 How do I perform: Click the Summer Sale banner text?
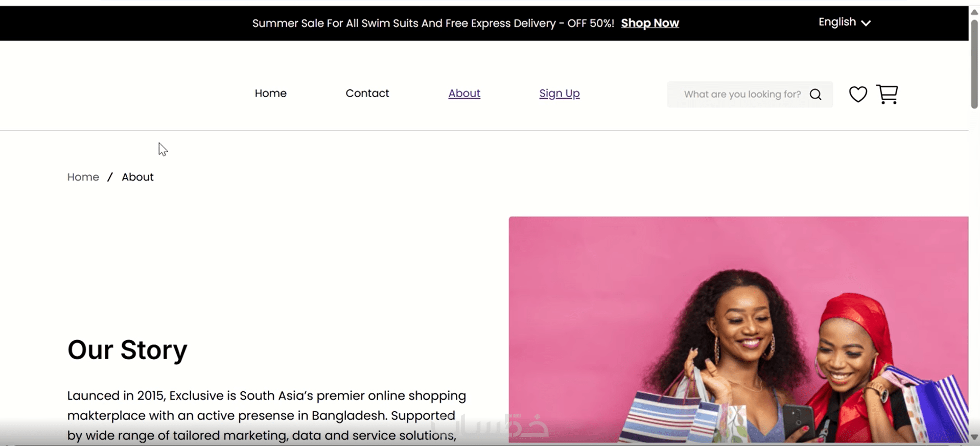[x=433, y=24]
